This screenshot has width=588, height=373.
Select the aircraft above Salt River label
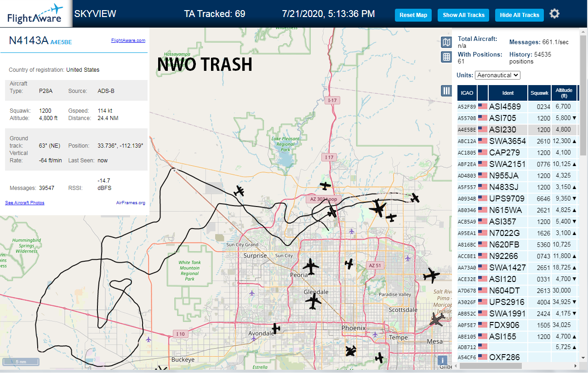click(431, 275)
